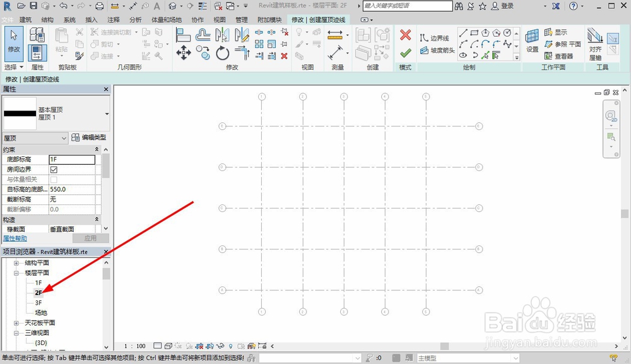Toggle the Boundary Line (边界线) option
The height and width of the screenshot is (364, 631).
(434, 38)
